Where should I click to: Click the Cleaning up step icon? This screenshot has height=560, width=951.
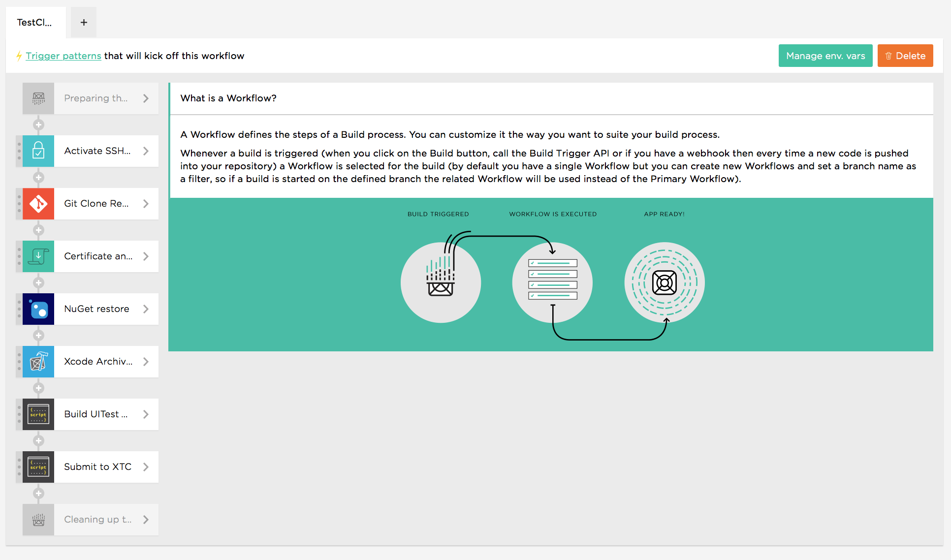[x=38, y=520]
